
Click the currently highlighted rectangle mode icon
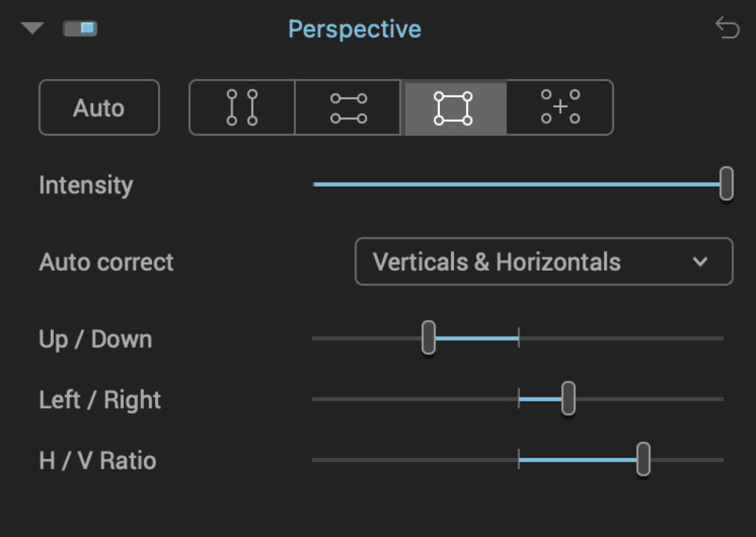(x=454, y=108)
